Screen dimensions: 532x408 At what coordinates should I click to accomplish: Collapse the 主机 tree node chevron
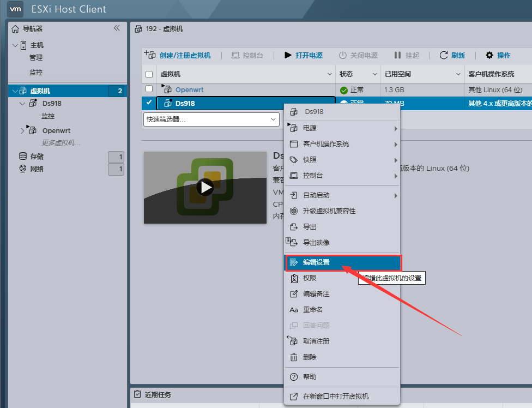tap(15, 45)
